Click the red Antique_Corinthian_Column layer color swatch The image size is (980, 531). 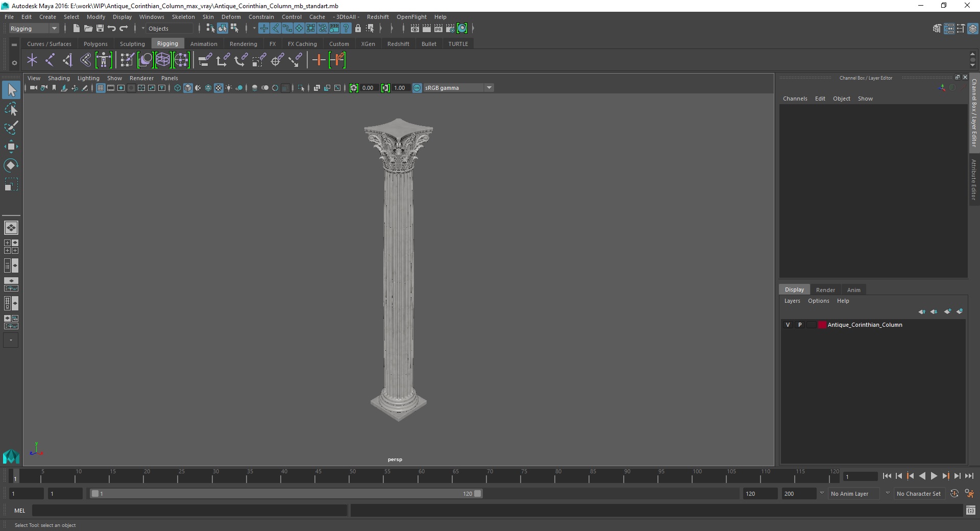coord(822,325)
